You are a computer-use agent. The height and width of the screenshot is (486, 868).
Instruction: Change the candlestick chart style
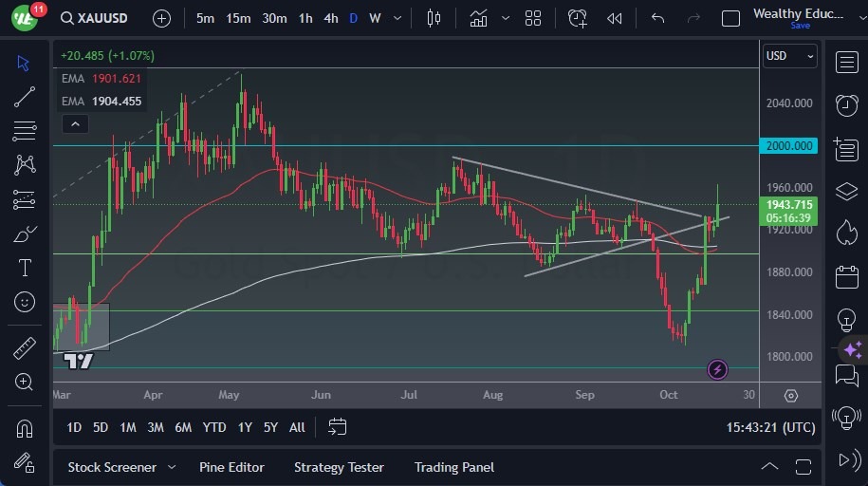(x=434, y=18)
